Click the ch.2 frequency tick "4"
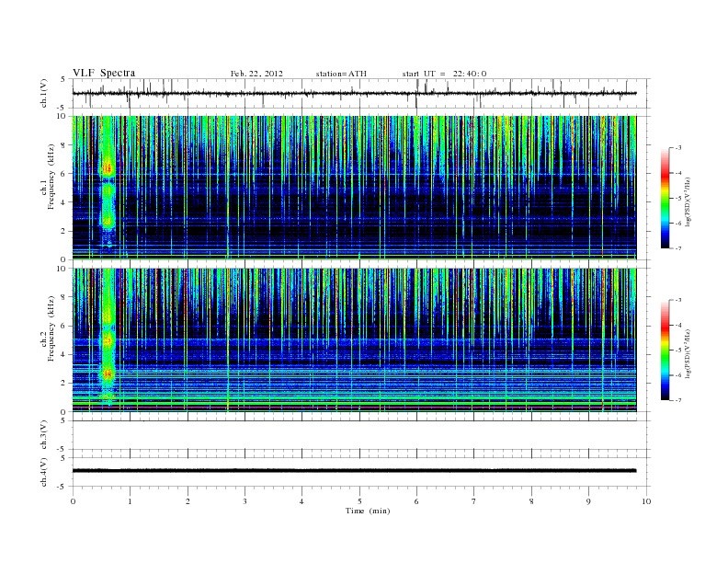The height and width of the screenshot is (563, 728). click(63, 354)
